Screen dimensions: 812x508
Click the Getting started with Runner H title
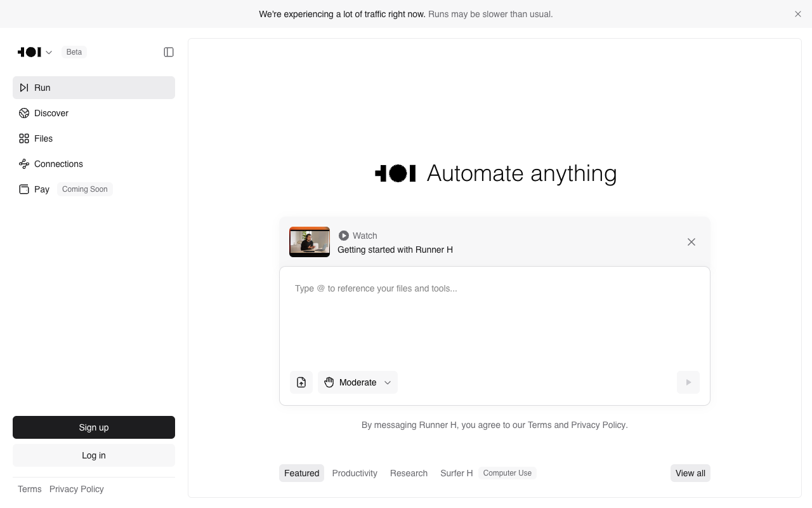(395, 250)
